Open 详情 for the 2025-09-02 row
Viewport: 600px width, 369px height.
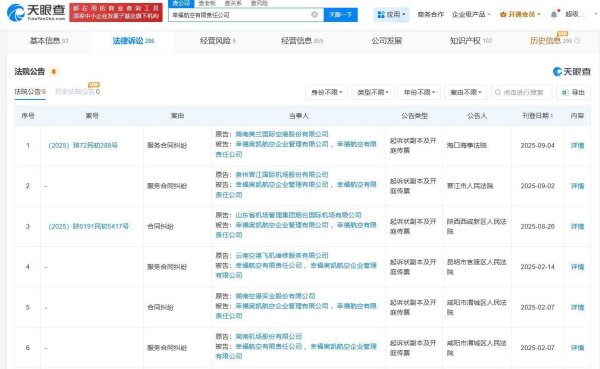click(x=577, y=186)
